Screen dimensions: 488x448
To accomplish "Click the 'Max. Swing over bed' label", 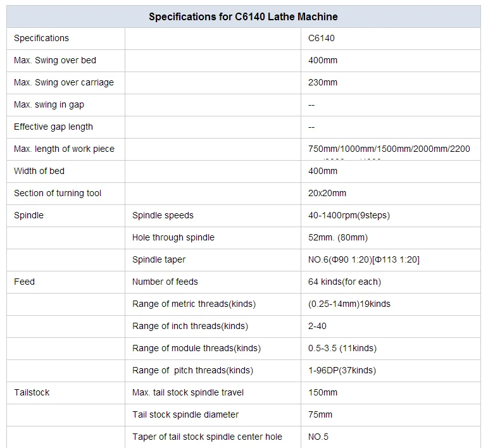I will click(x=55, y=60).
